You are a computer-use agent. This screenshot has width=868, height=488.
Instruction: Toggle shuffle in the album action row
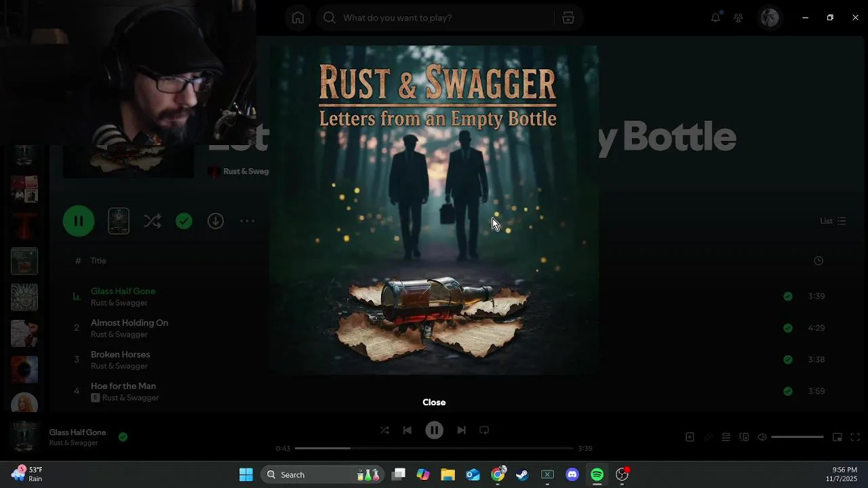click(153, 221)
